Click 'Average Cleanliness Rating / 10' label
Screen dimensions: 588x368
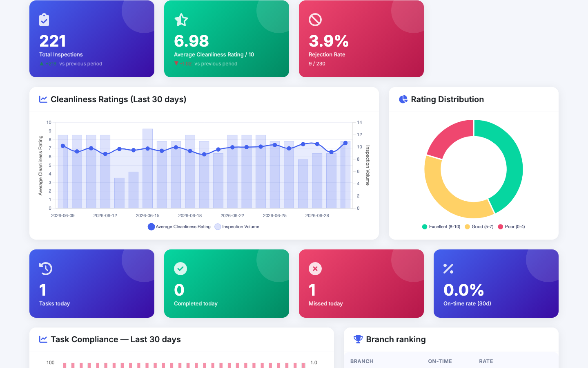click(x=214, y=54)
